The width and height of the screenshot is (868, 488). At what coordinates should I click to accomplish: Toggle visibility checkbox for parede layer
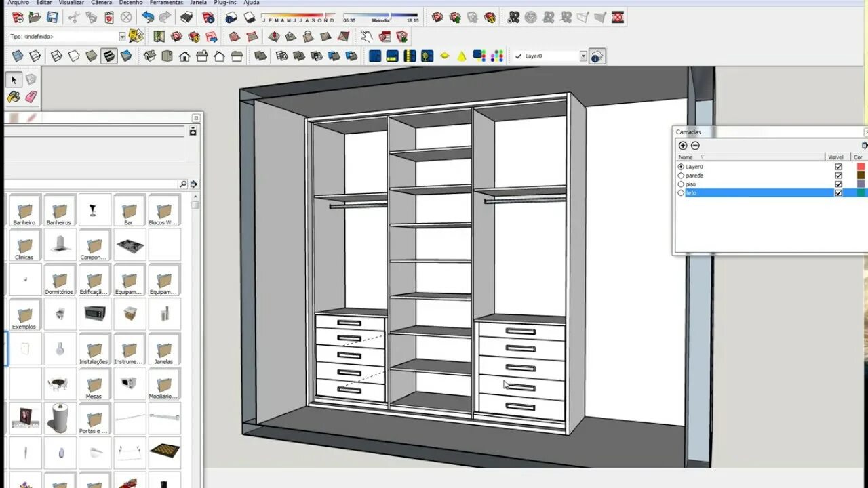click(839, 176)
